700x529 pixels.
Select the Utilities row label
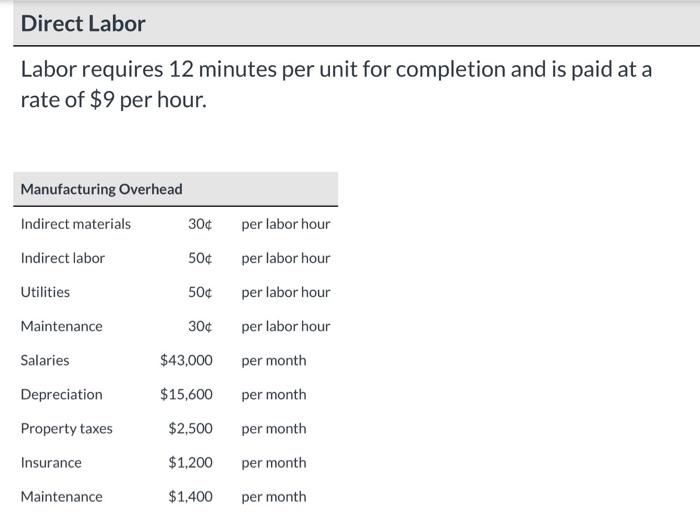[x=45, y=292]
